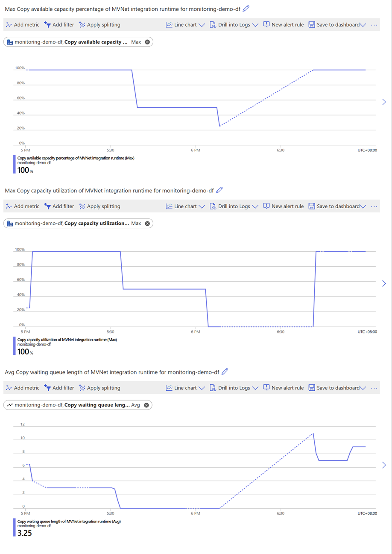Open the Drill into Logs dropdown on capacity utilization chart
This screenshot has height=554, width=392.
pos(256,206)
